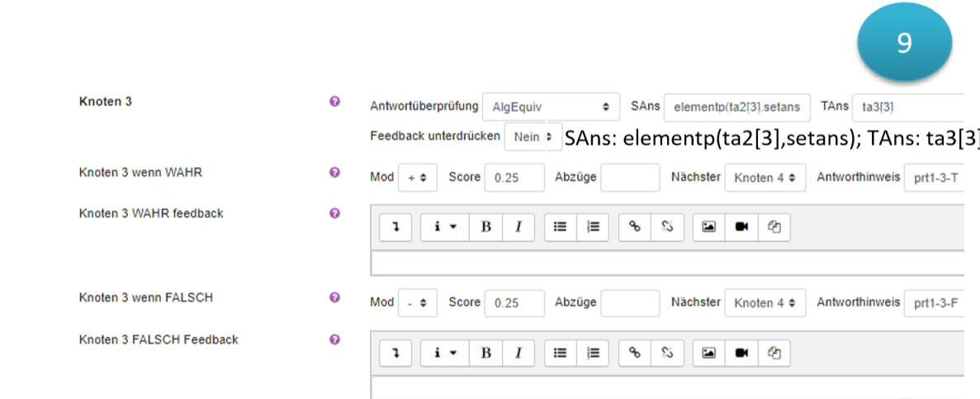The width and height of the screenshot is (980, 399).
Task: Open Mod dropdown for Knoten 3 wenn WAHR
Action: pos(417,178)
